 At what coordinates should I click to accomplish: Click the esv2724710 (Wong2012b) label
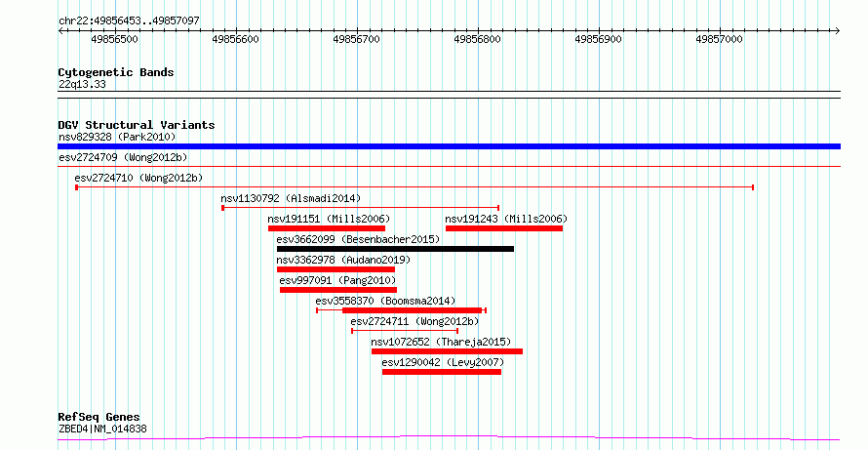point(138,178)
